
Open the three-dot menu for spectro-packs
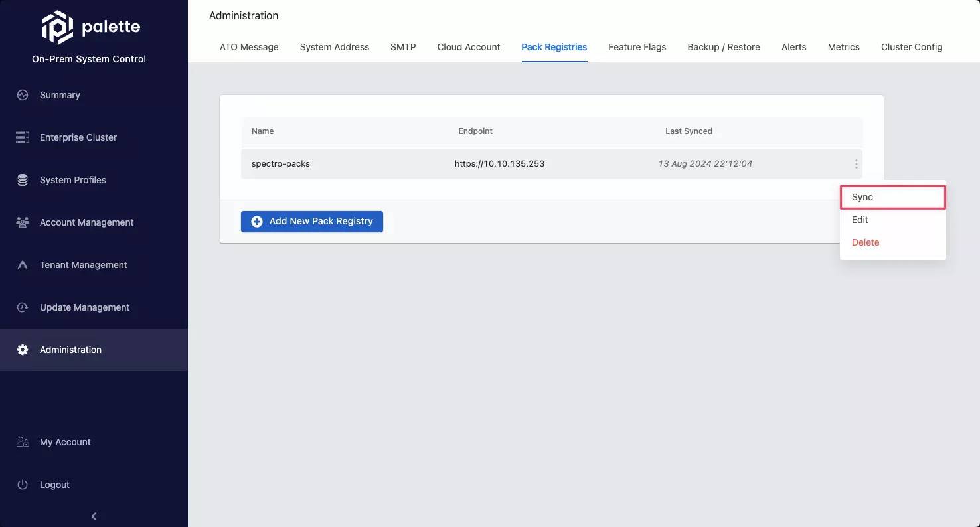coord(856,164)
